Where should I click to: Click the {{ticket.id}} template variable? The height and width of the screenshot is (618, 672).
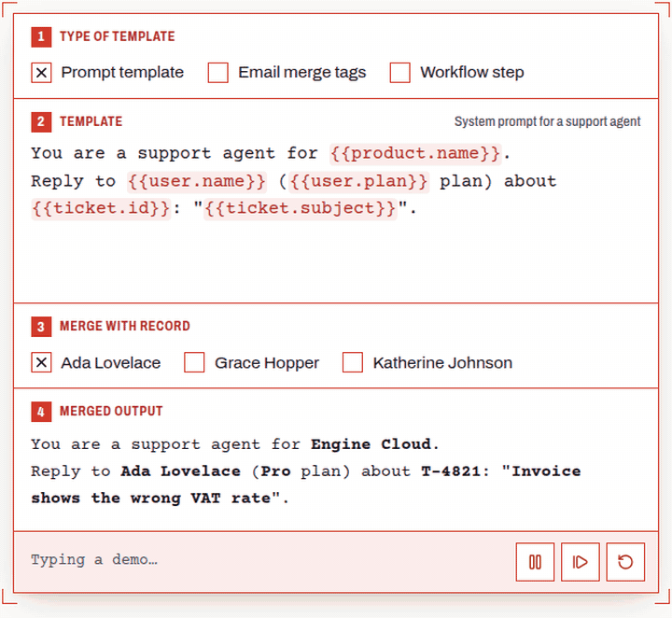point(101,208)
